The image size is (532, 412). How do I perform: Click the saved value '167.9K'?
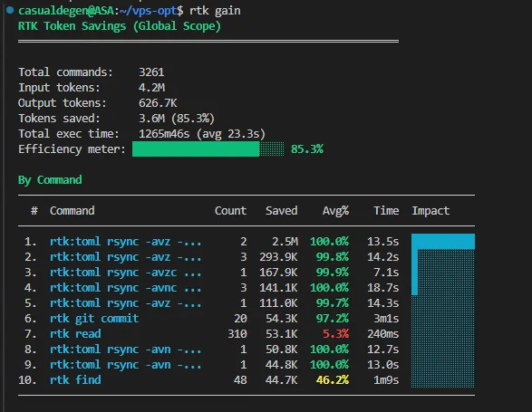click(x=278, y=273)
